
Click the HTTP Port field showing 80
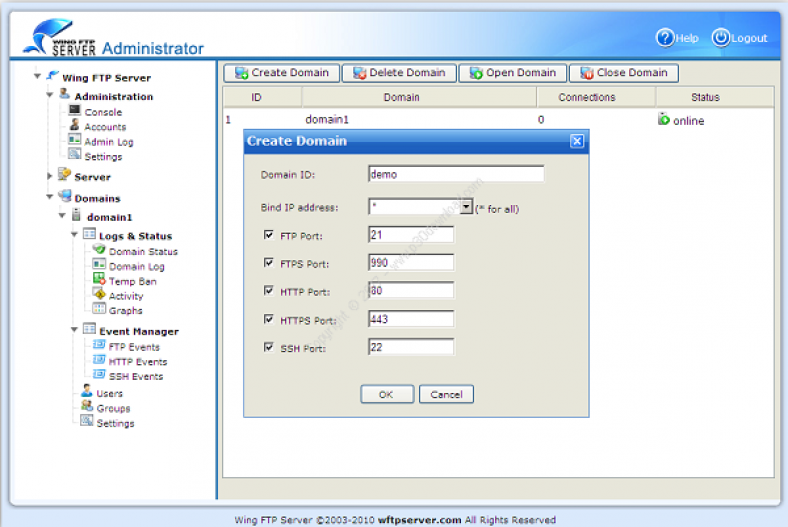tap(411, 290)
